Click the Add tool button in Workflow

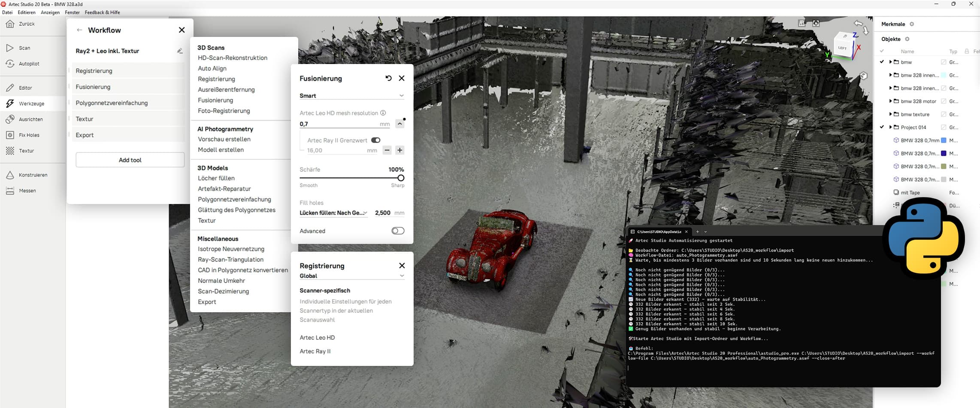pyautogui.click(x=130, y=159)
